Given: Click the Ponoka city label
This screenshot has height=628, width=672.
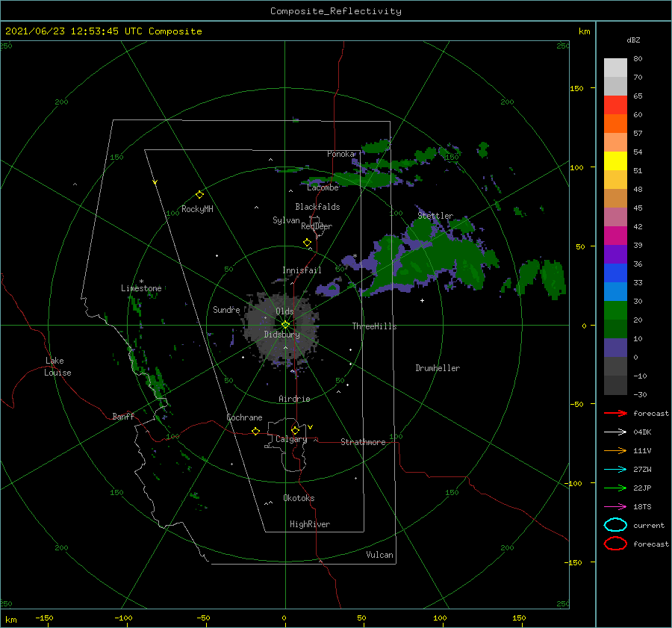Looking at the screenshot, I should 340,154.
